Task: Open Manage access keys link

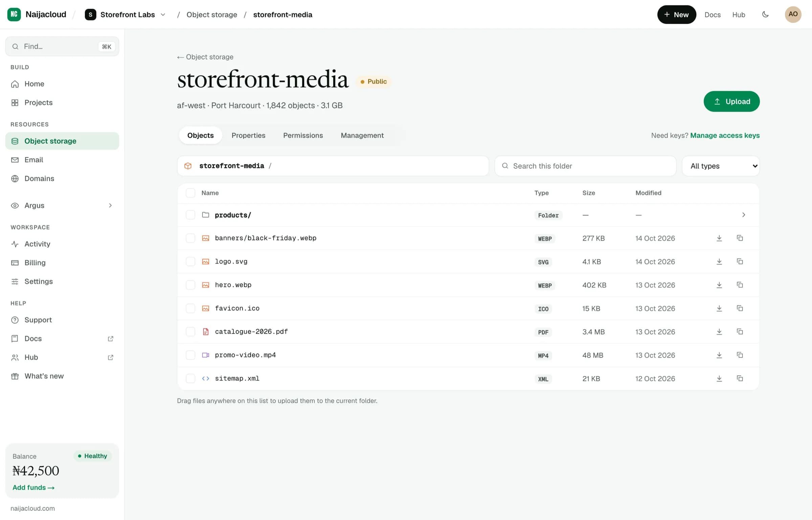Action: click(725, 135)
